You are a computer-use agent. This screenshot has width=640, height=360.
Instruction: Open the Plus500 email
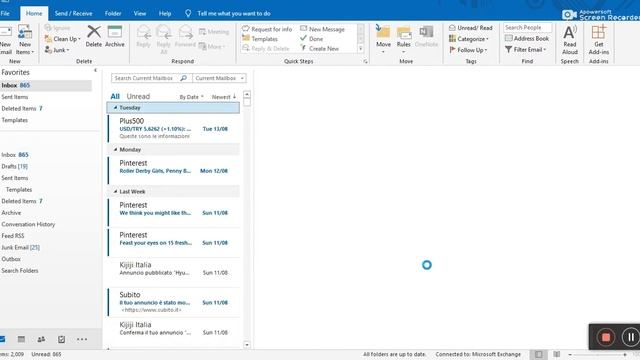[x=174, y=129]
